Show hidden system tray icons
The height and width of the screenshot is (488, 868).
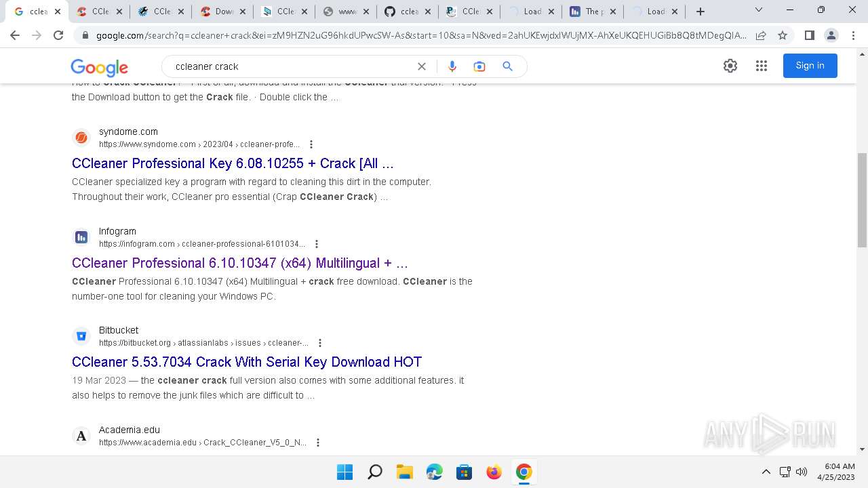[766, 472]
